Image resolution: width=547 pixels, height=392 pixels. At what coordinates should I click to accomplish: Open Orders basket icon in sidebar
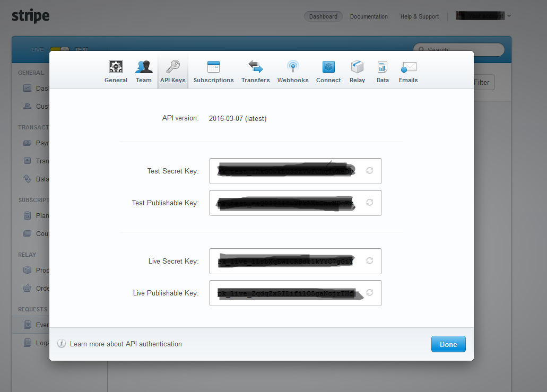tap(27, 288)
